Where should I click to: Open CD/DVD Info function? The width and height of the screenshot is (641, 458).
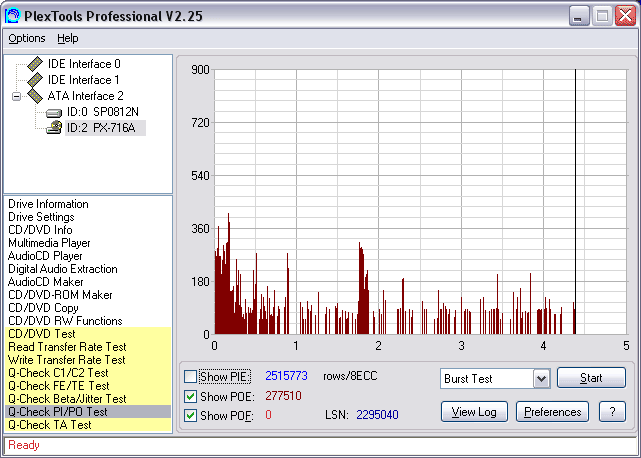tap(40, 230)
